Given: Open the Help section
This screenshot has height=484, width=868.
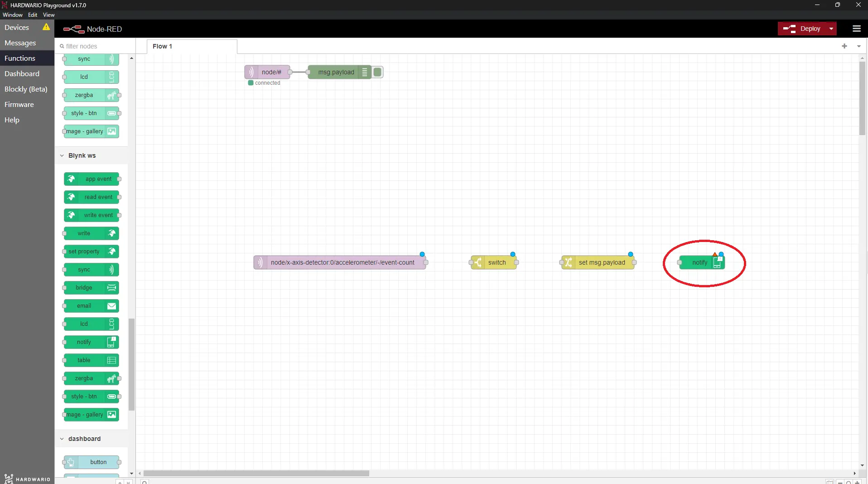Looking at the screenshot, I should pos(12,120).
